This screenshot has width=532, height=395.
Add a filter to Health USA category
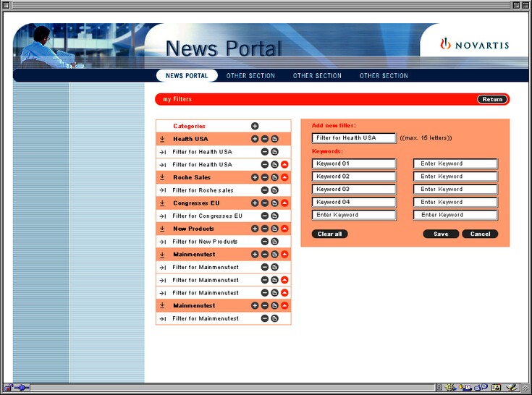255,139
